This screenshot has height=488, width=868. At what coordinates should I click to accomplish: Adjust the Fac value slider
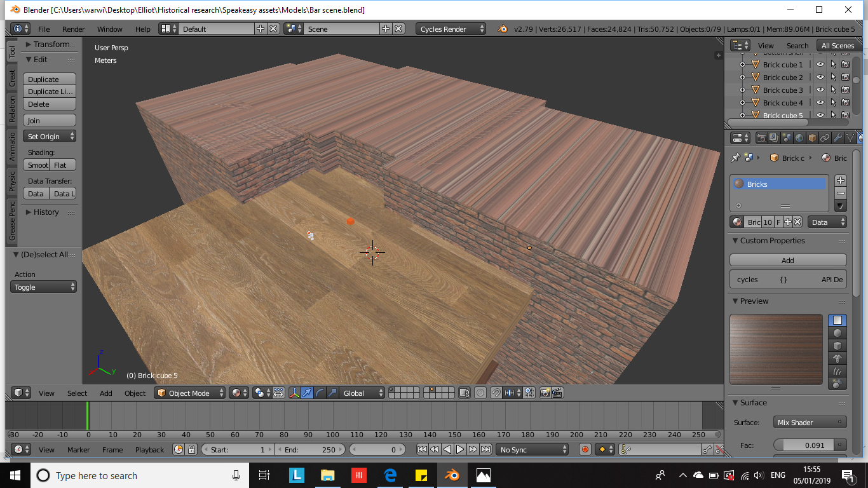tap(804, 445)
